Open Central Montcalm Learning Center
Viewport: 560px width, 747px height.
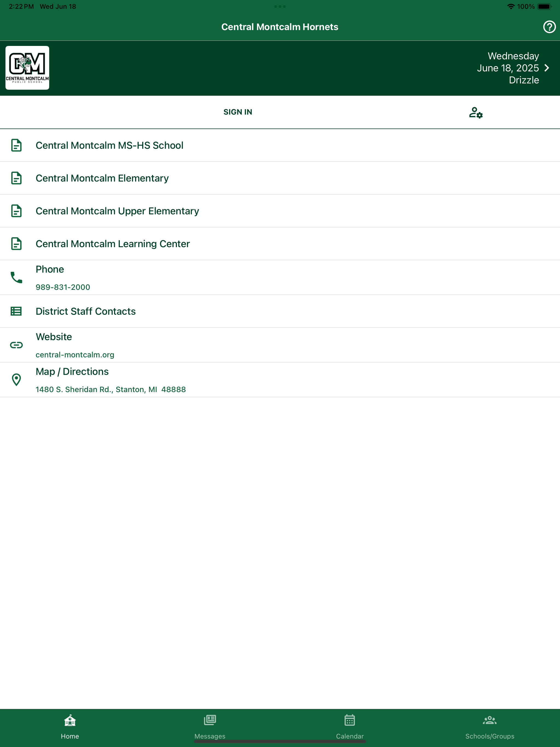[x=280, y=243]
